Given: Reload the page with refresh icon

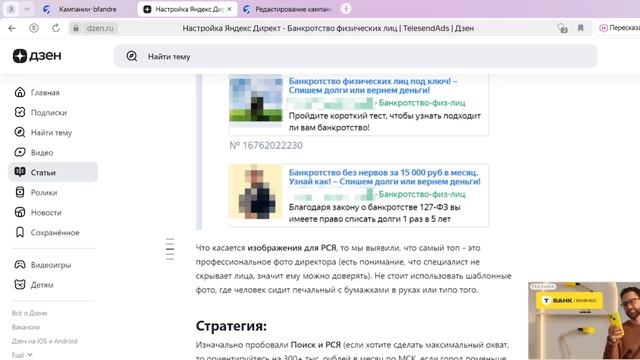Looking at the screenshot, I should pyautogui.click(x=56, y=28).
